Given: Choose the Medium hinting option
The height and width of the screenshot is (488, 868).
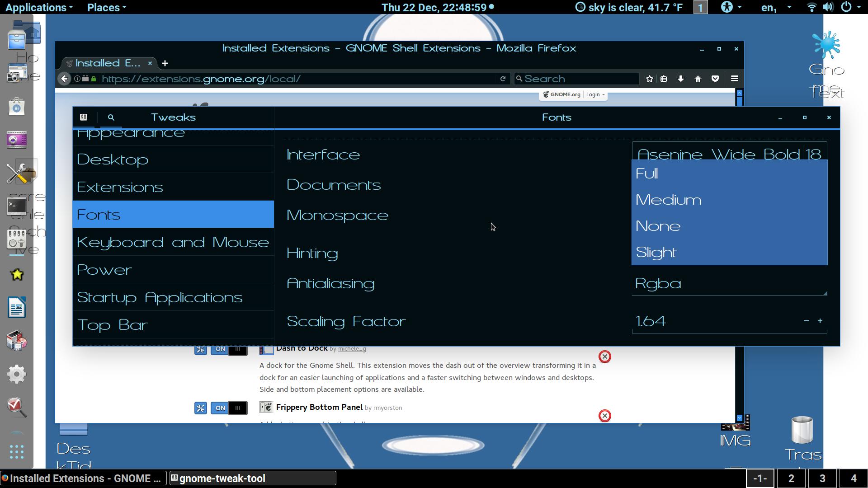Looking at the screenshot, I should (668, 200).
